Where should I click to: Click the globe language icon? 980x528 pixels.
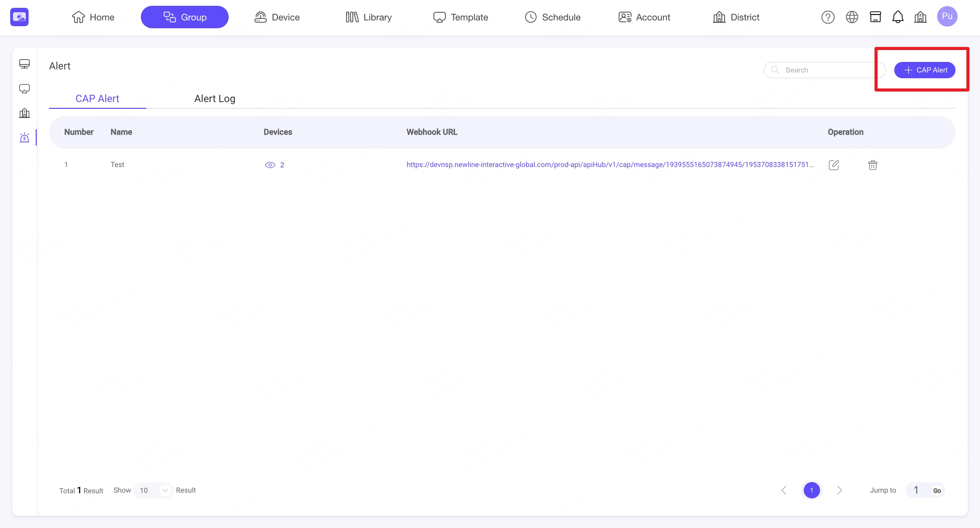851,17
